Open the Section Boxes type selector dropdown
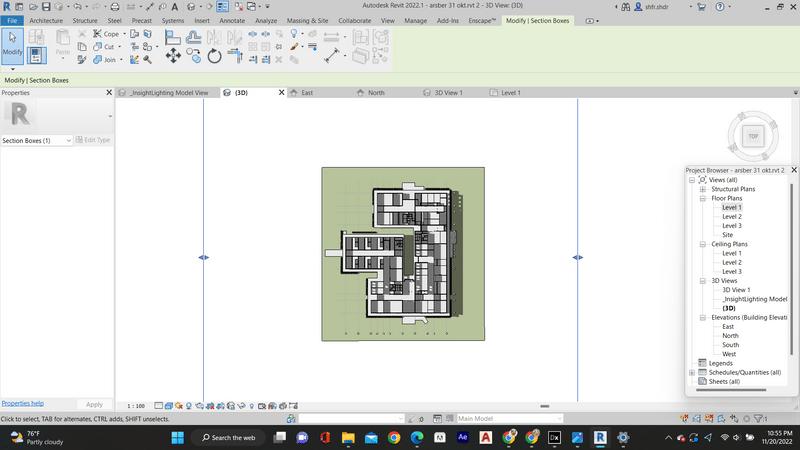The height and width of the screenshot is (450, 800). (x=68, y=141)
